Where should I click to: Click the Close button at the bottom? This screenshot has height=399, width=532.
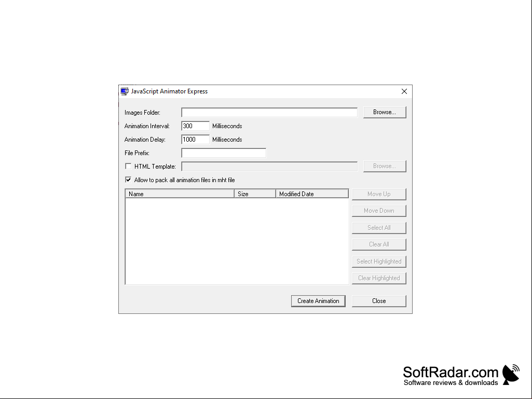[x=379, y=301]
